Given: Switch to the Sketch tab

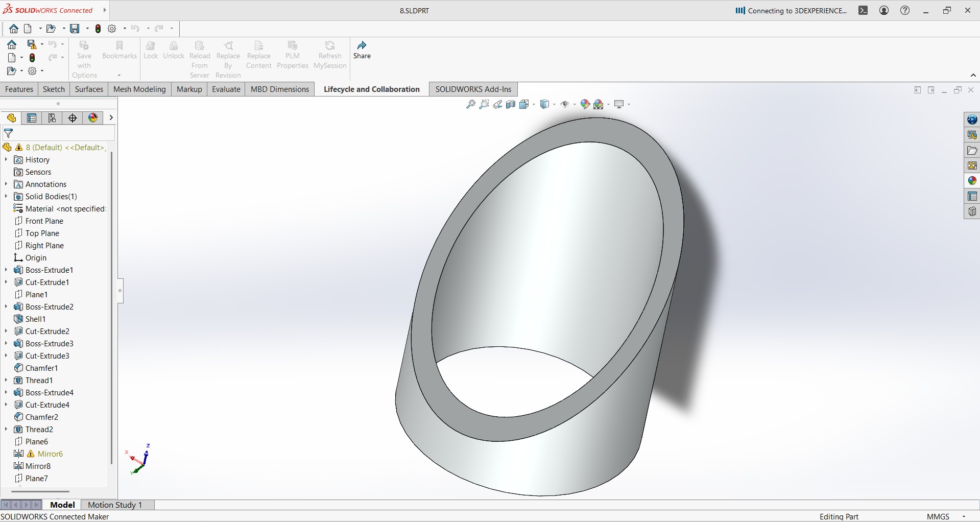Looking at the screenshot, I should [54, 89].
